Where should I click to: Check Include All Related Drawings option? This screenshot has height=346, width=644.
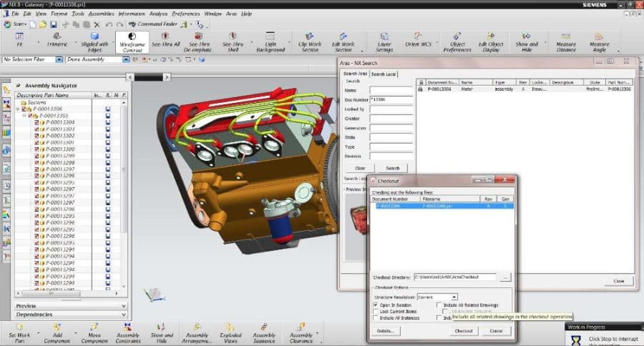[x=439, y=305]
